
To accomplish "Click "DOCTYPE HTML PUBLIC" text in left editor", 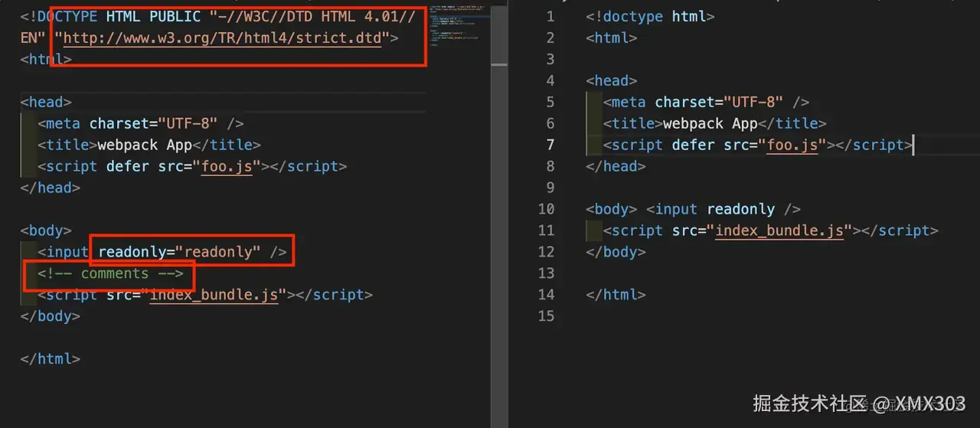I will pos(119,15).
